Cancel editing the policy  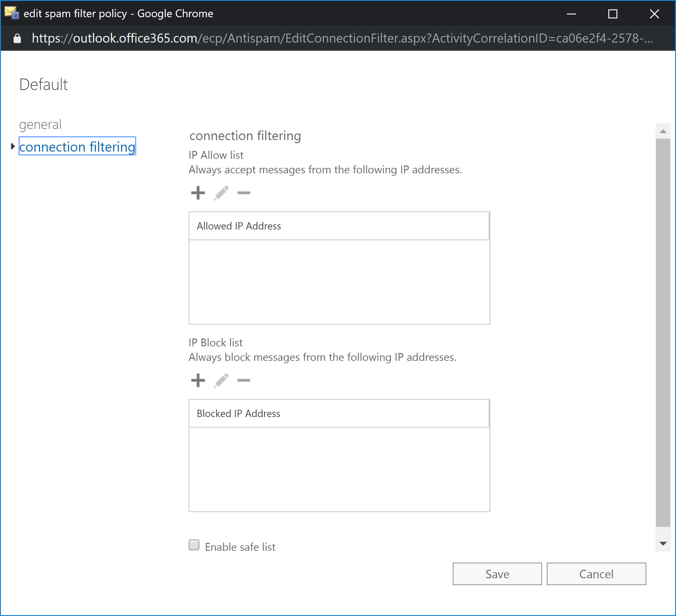(596, 574)
